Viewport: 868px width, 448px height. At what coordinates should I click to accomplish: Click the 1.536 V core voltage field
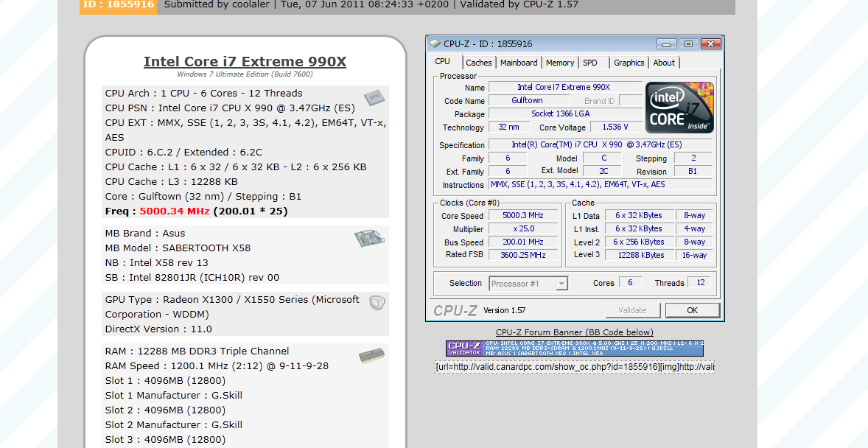click(x=615, y=127)
